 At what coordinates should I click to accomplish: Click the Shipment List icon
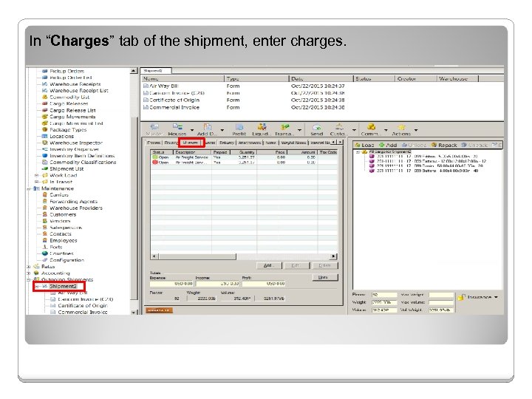44,168
